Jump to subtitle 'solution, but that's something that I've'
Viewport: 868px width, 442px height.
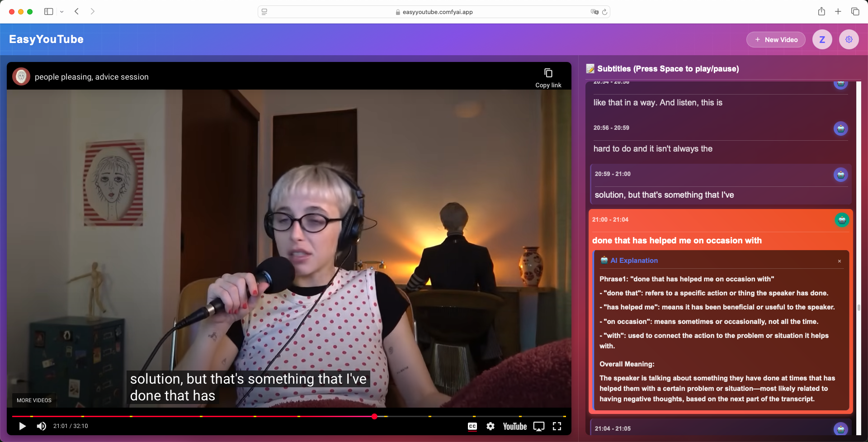[664, 195]
